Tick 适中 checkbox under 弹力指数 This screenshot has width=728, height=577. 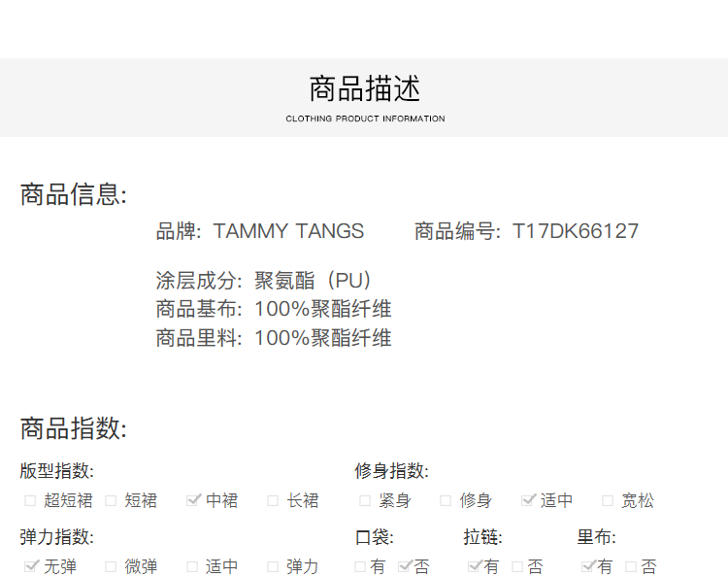[x=192, y=567]
